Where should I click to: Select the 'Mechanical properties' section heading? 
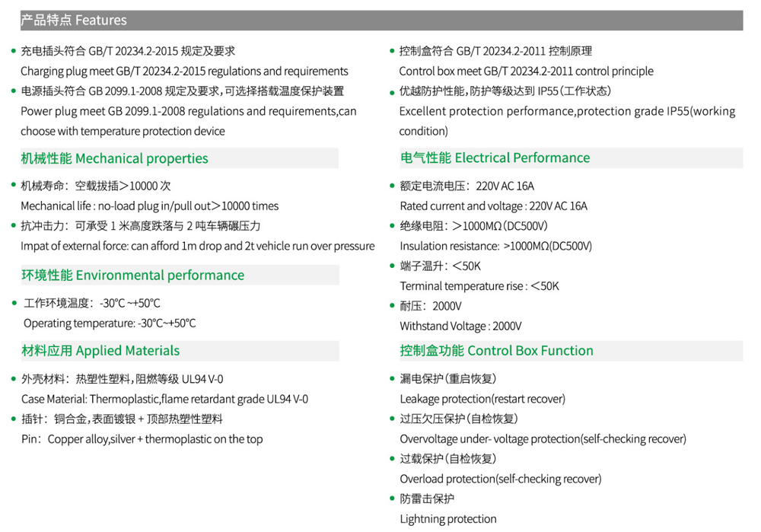click(x=115, y=159)
